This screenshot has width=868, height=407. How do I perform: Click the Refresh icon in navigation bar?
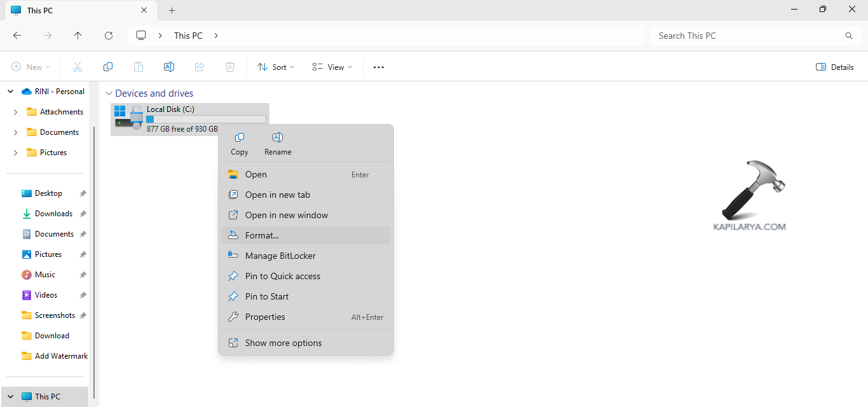[109, 36]
